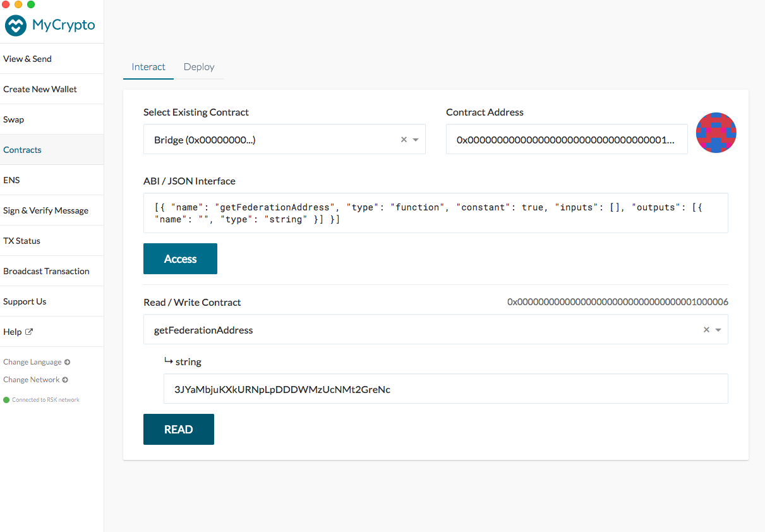The width and height of the screenshot is (765, 532).
Task: Click macOS close window button
Action: (6, 4)
